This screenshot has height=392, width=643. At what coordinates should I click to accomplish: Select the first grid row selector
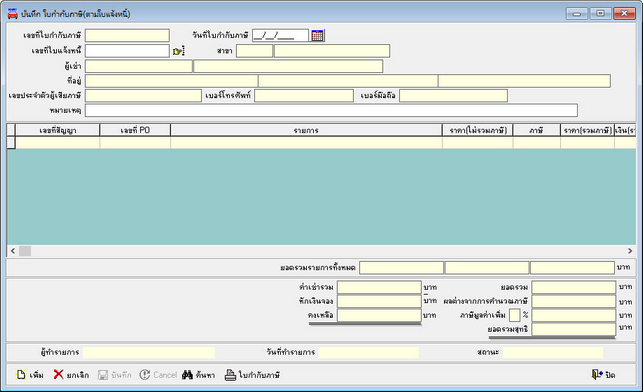(11, 143)
